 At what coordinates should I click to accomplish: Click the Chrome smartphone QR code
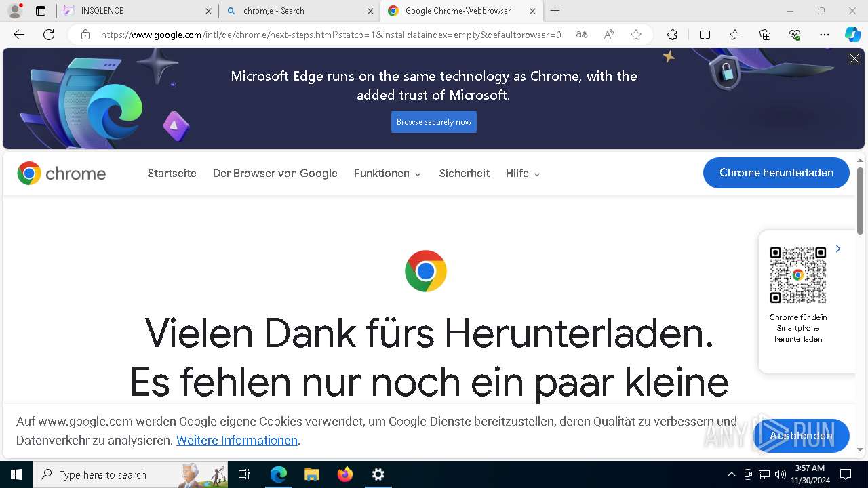pos(798,274)
